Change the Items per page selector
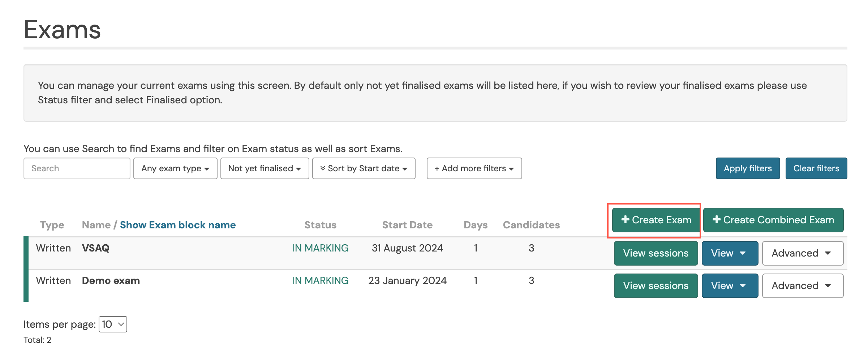 pos(112,324)
